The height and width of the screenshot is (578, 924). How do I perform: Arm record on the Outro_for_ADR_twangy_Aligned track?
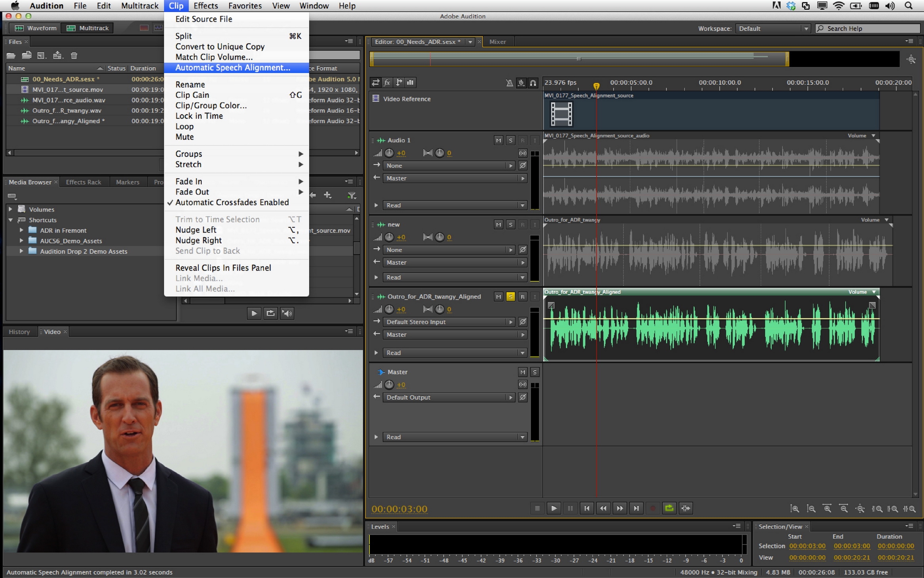tap(522, 297)
